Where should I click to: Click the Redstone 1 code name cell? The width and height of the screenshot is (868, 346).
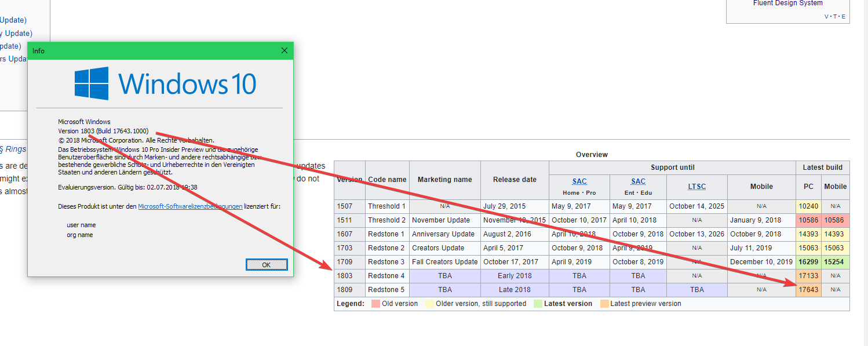pos(387,234)
